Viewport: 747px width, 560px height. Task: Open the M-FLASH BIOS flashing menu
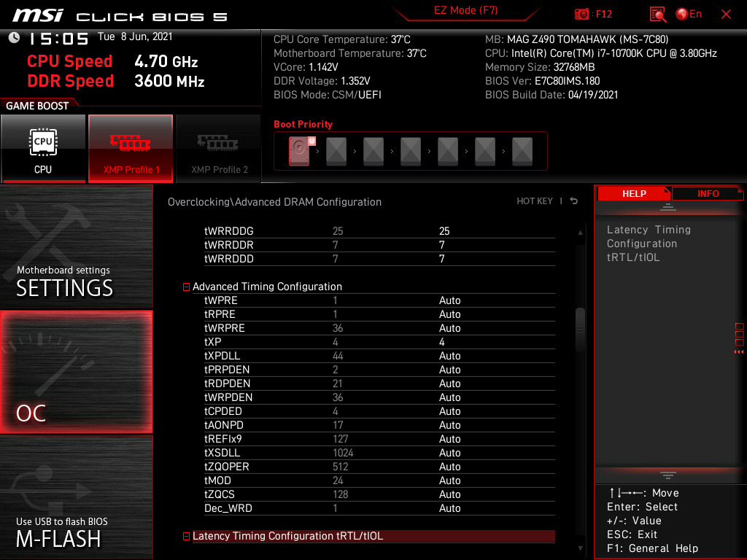[x=76, y=497]
